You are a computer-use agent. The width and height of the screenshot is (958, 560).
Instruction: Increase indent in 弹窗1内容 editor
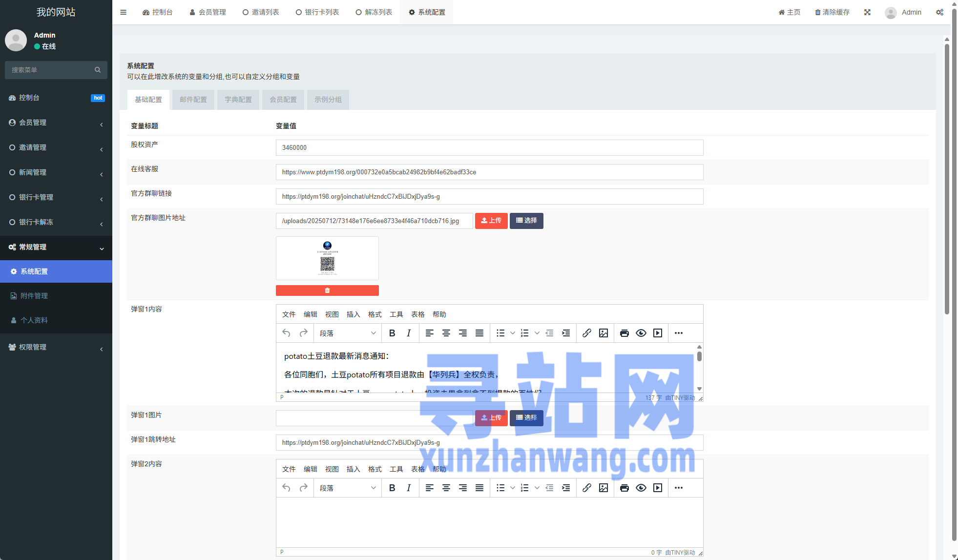[566, 333]
